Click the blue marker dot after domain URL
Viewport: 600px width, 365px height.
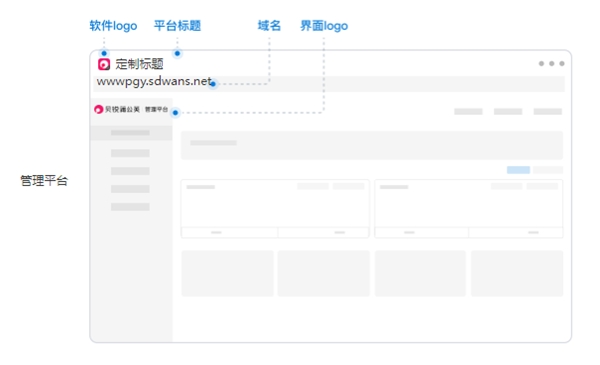click(x=213, y=84)
